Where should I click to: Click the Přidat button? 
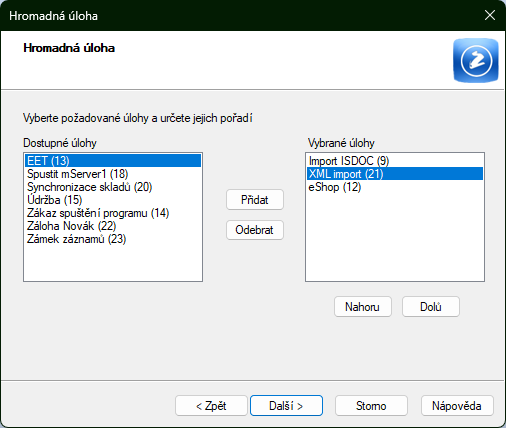pos(255,200)
